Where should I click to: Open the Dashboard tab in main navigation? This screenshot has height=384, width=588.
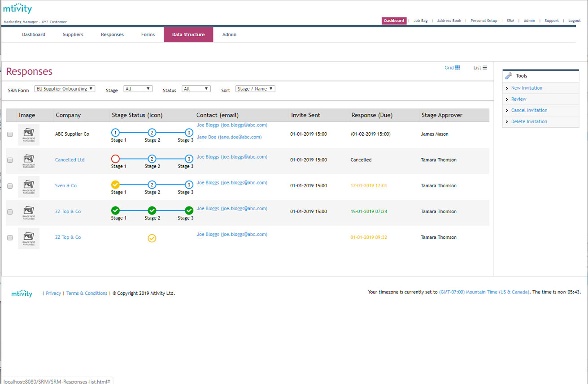[x=34, y=35]
